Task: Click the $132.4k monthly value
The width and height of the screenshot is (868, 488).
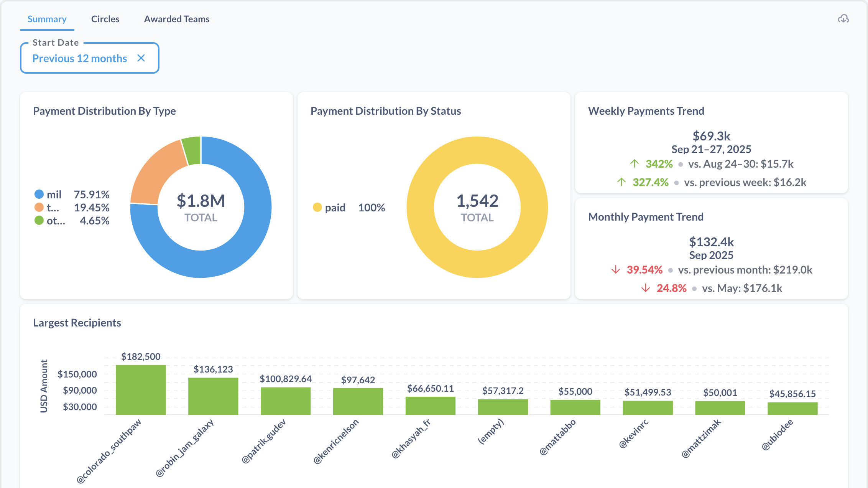Action: point(712,242)
